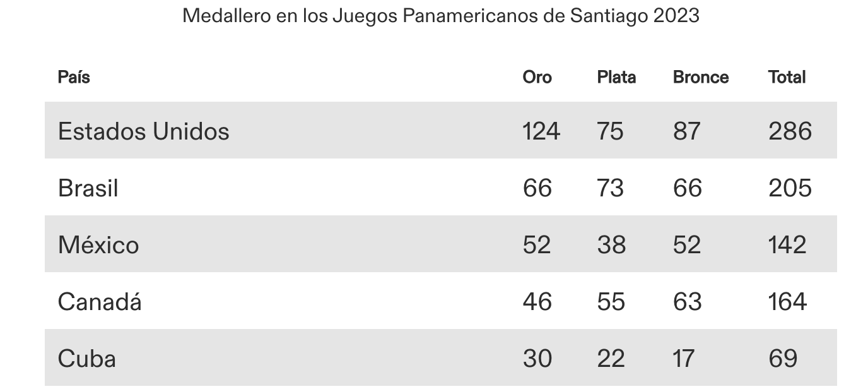
Task: Click the Brasil country cell
Action: tap(88, 188)
